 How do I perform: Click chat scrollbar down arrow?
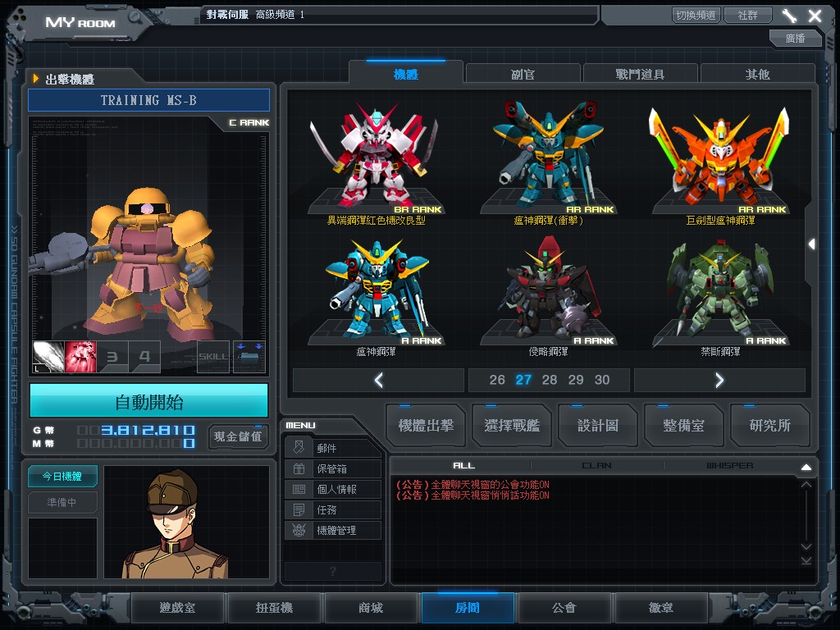(806, 546)
